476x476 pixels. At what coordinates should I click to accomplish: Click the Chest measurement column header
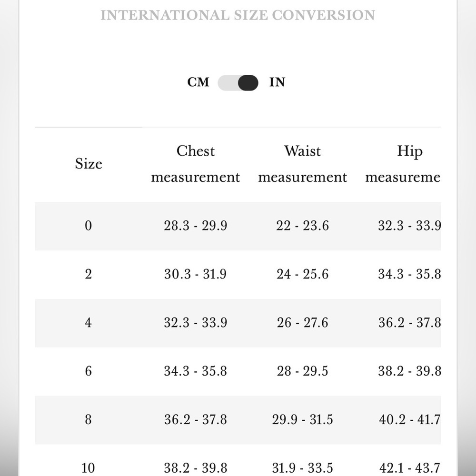(196, 164)
